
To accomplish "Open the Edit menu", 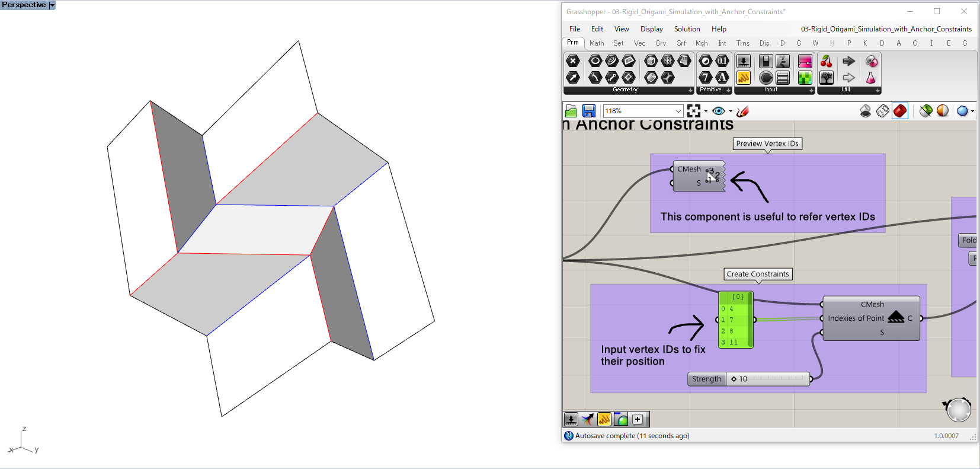I will click(x=597, y=29).
